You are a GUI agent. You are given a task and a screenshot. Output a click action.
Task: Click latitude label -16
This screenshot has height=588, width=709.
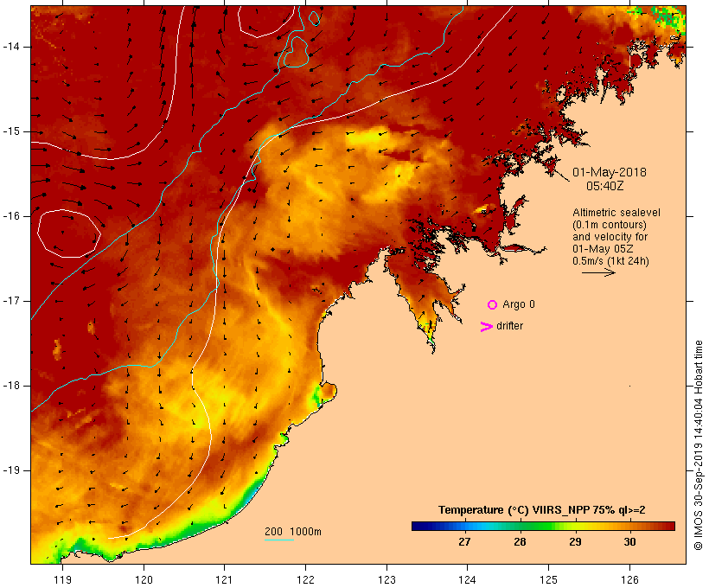[11, 216]
